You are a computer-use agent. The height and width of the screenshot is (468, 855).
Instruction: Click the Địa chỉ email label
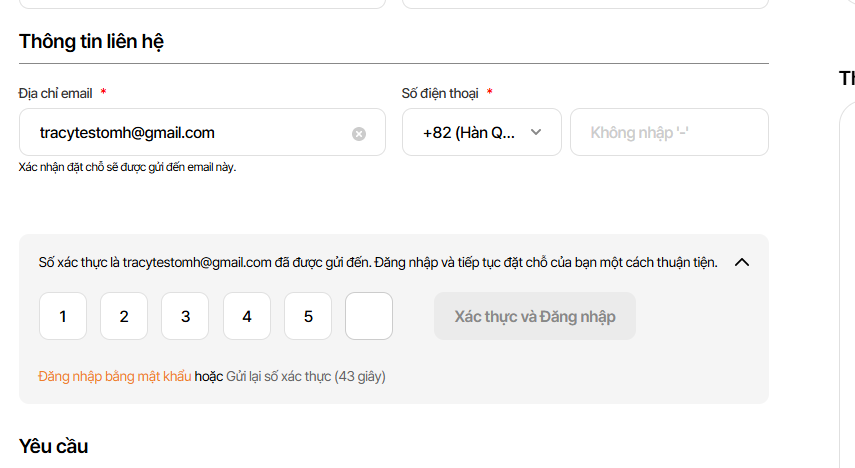coord(55,93)
